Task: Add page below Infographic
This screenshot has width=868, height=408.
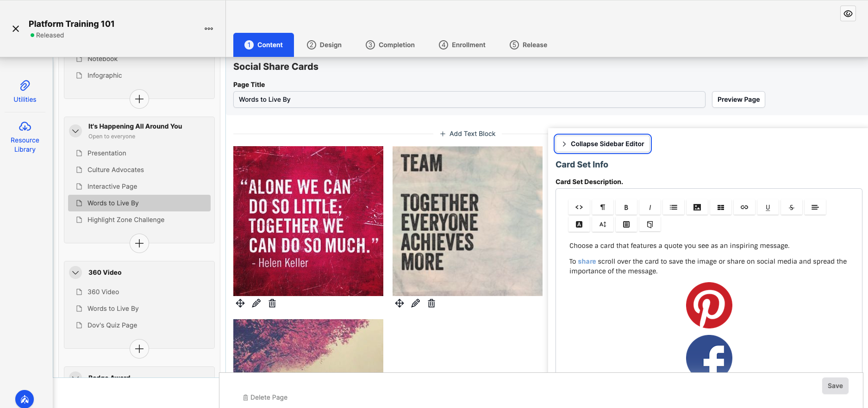Action: tap(139, 99)
